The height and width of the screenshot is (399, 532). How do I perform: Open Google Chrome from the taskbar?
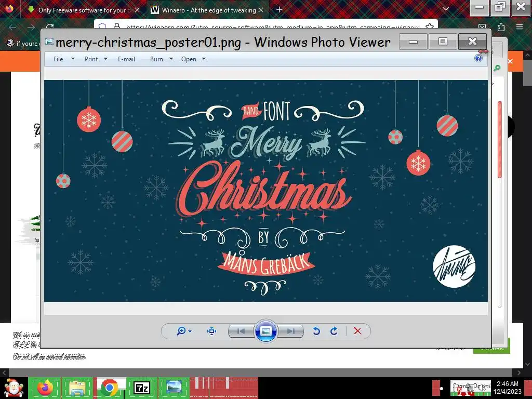pyautogui.click(x=109, y=388)
